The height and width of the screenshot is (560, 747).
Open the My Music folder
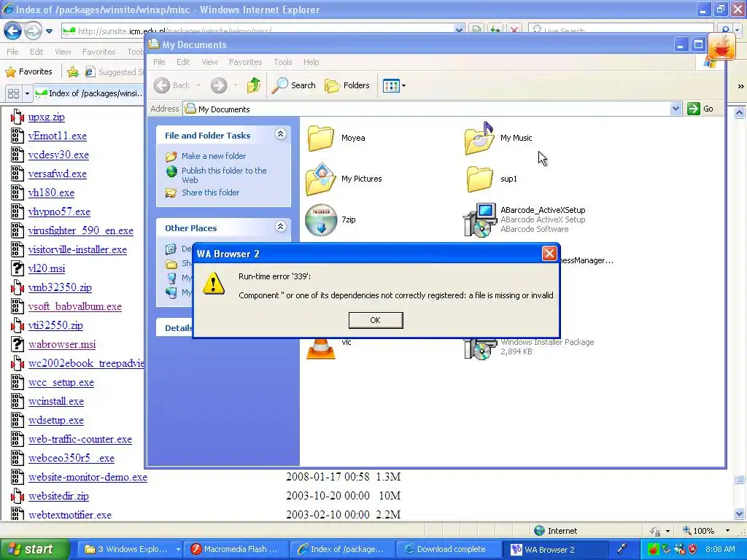tap(479, 138)
